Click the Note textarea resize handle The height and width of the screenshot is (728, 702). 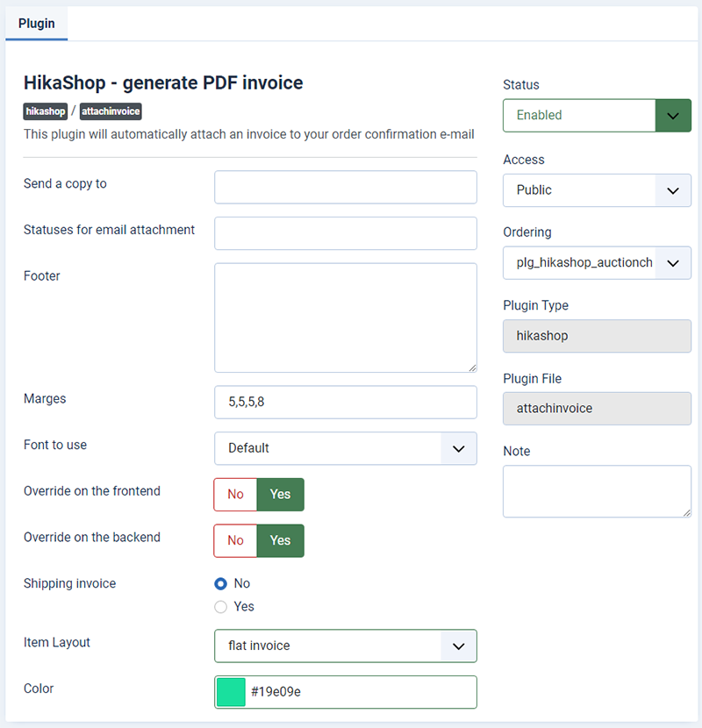[687, 512]
